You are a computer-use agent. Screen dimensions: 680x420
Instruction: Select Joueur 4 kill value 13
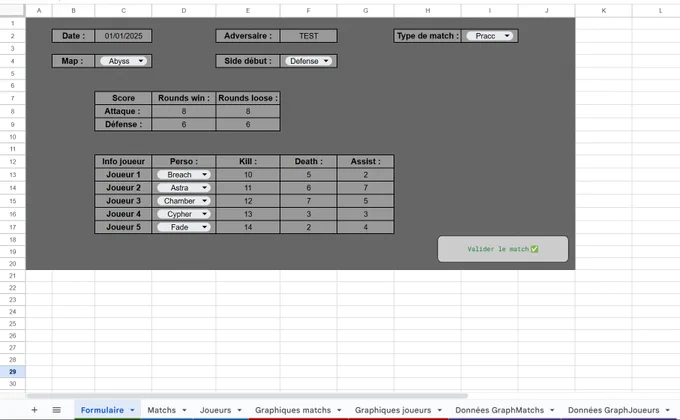(x=248, y=214)
